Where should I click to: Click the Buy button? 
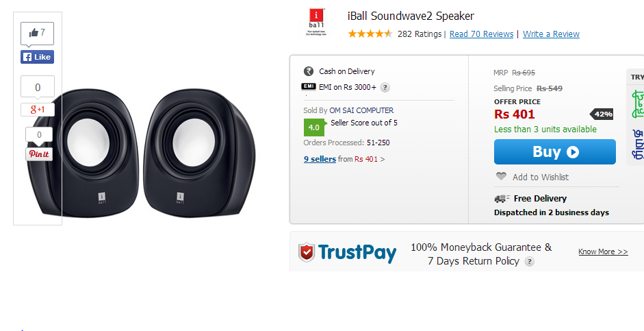click(554, 152)
